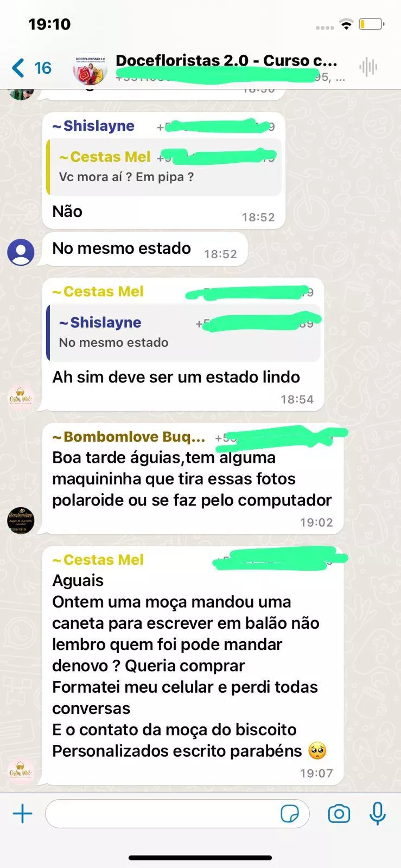Open the Docefloristas 2.0 group info title
The image size is (401, 868).
pyautogui.click(x=227, y=60)
